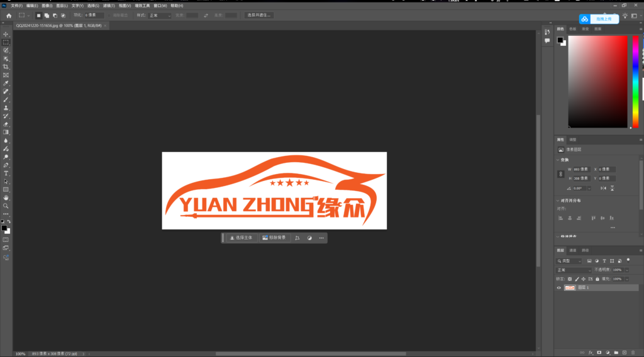Click the 羽化 feather input field
644x357 pixels.
click(94, 15)
